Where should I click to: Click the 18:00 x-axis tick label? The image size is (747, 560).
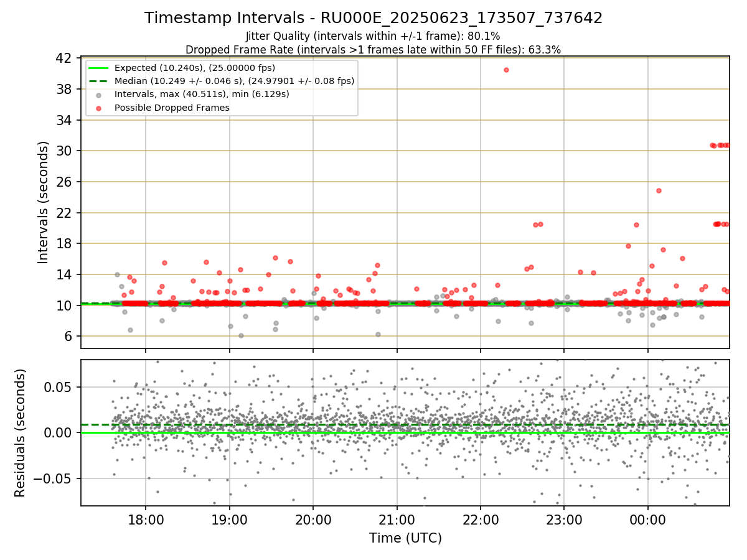pyautogui.click(x=146, y=521)
